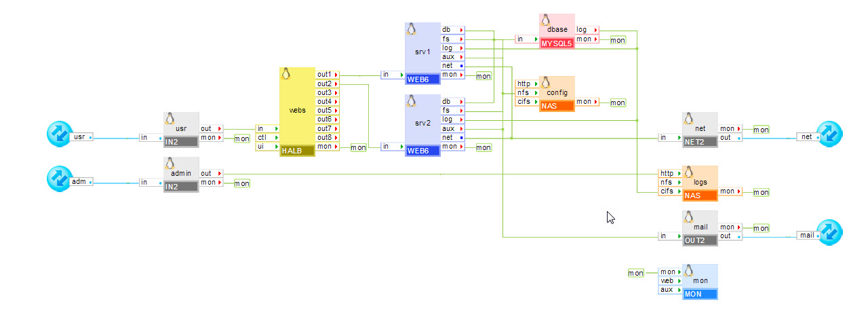This screenshot has width=868, height=317.
Task: Select the mail label beside output globe
Action: [808, 236]
